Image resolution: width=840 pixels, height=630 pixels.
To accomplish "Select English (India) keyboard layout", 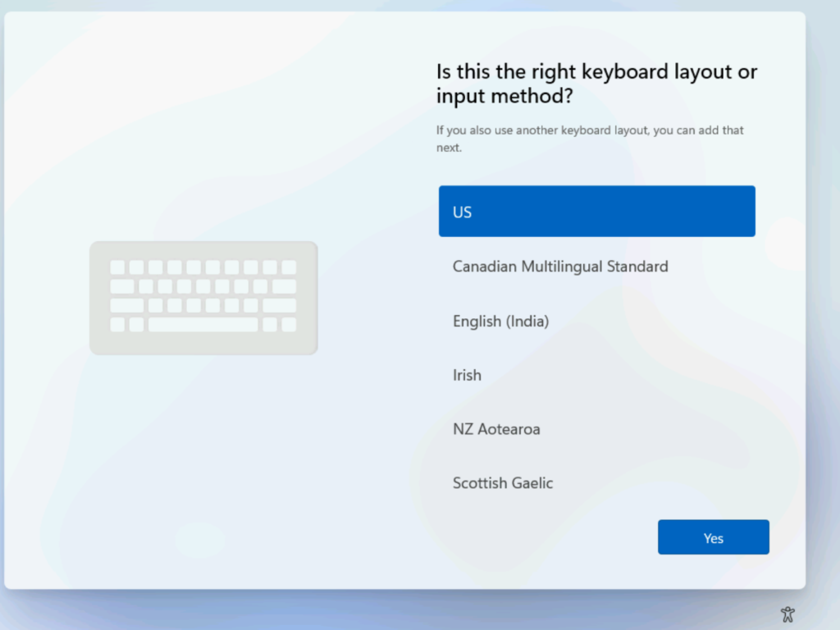I will tap(597, 321).
